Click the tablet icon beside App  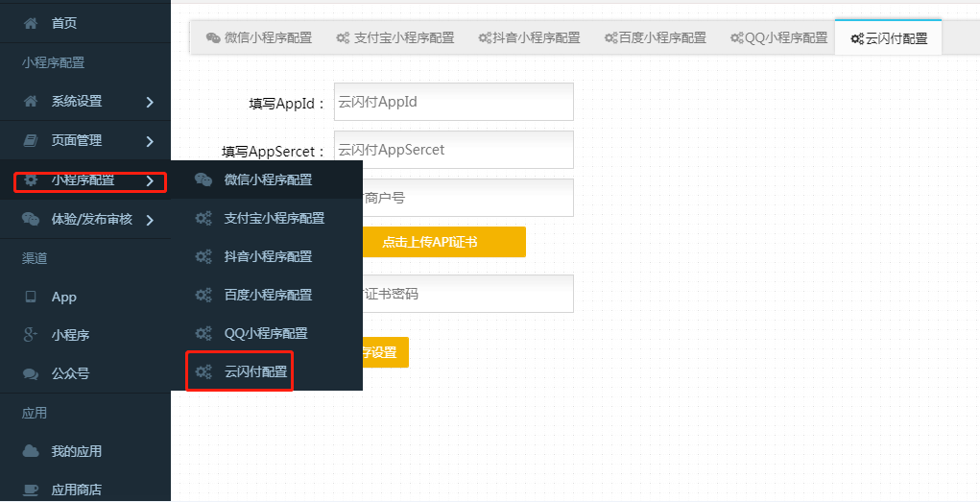[30, 297]
